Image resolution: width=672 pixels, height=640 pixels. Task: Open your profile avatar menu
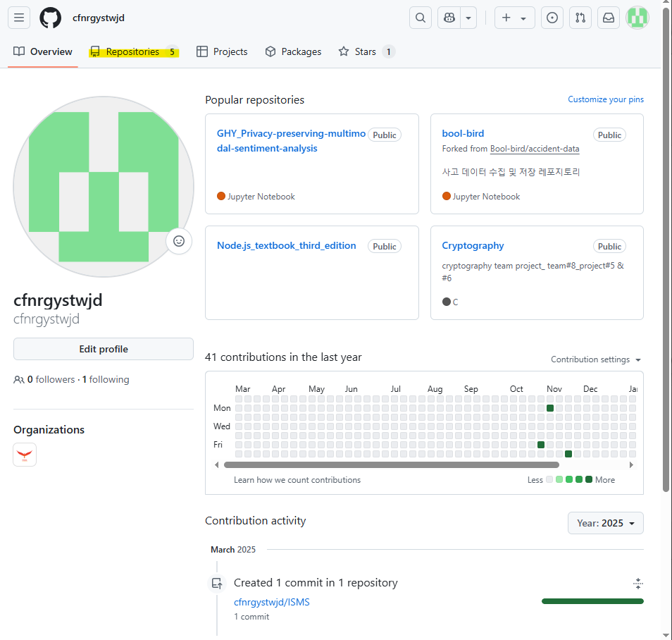(637, 18)
